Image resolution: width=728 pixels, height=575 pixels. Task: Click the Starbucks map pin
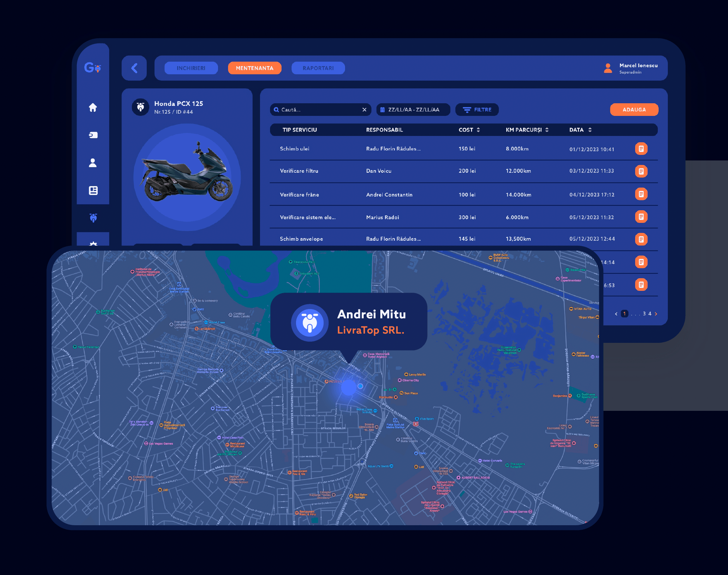click(396, 397)
